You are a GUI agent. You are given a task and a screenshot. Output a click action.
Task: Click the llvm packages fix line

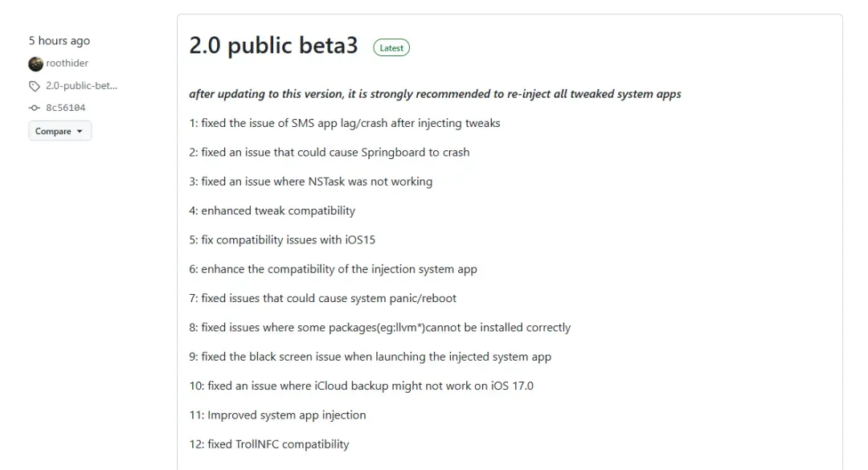coord(380,328)
